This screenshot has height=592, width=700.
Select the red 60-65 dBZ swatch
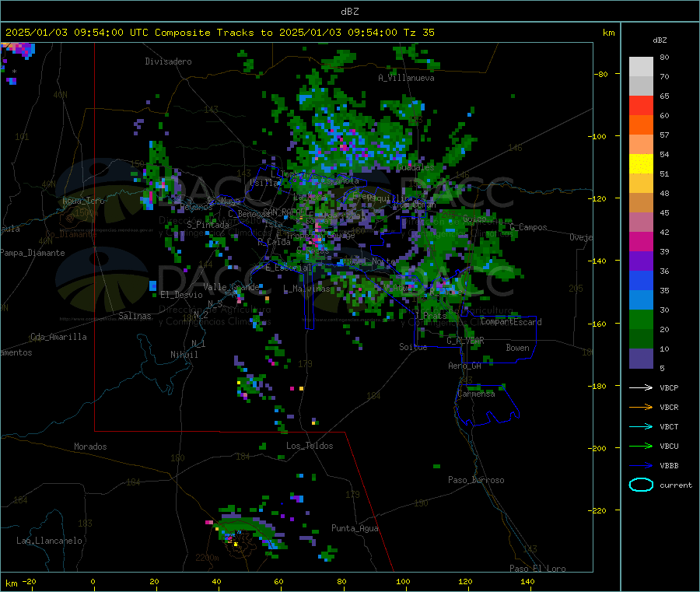pyautogui.click(x=641, y=105)
